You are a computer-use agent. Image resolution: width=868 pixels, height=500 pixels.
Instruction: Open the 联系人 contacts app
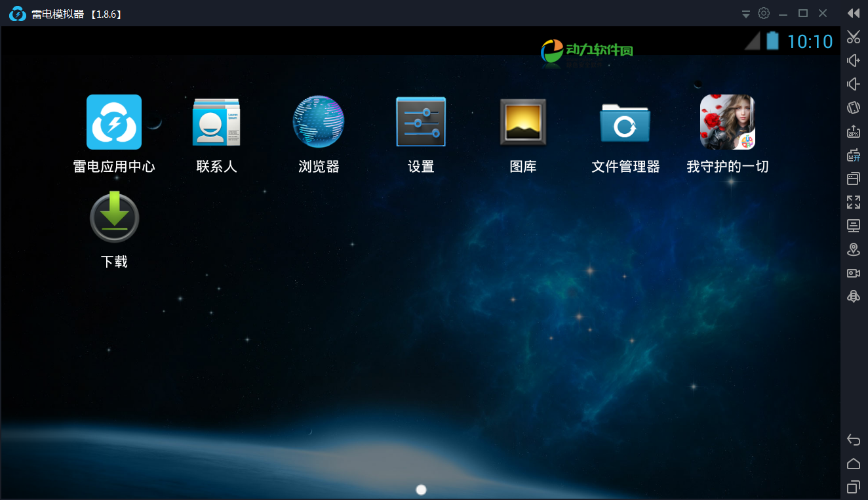pyautogui.click(x=216, y=123)
